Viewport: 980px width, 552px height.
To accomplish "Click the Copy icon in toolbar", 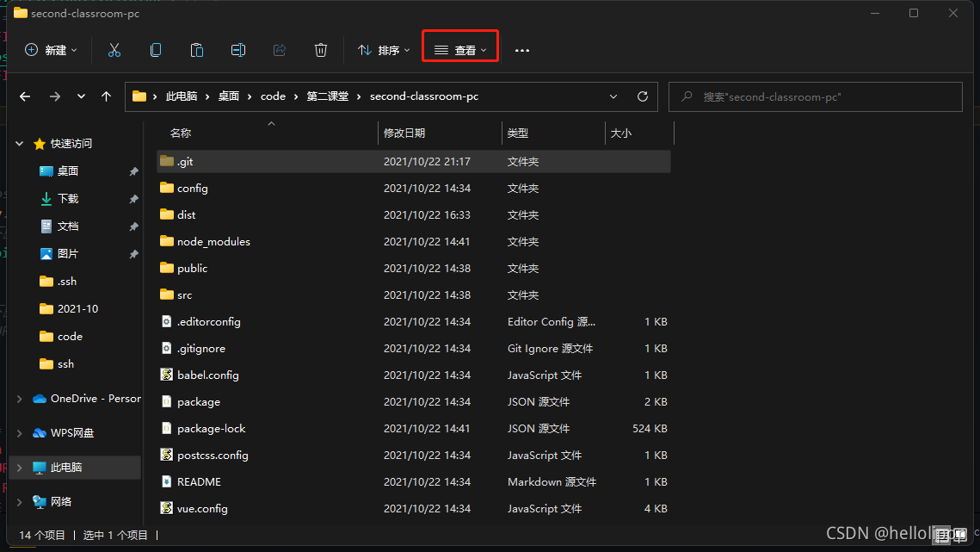I will (156, 50).
